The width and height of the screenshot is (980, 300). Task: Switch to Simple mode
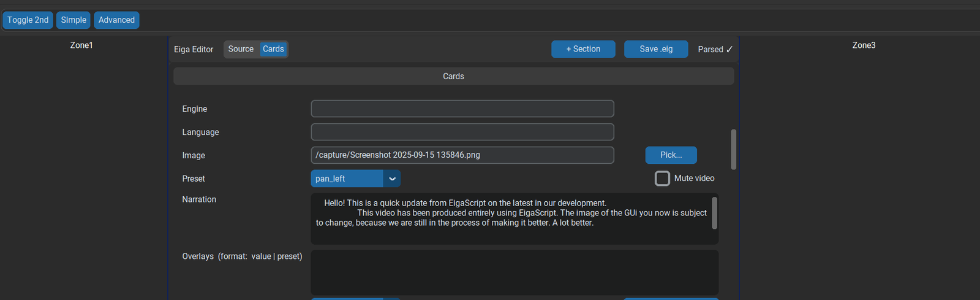coord(73,20)
